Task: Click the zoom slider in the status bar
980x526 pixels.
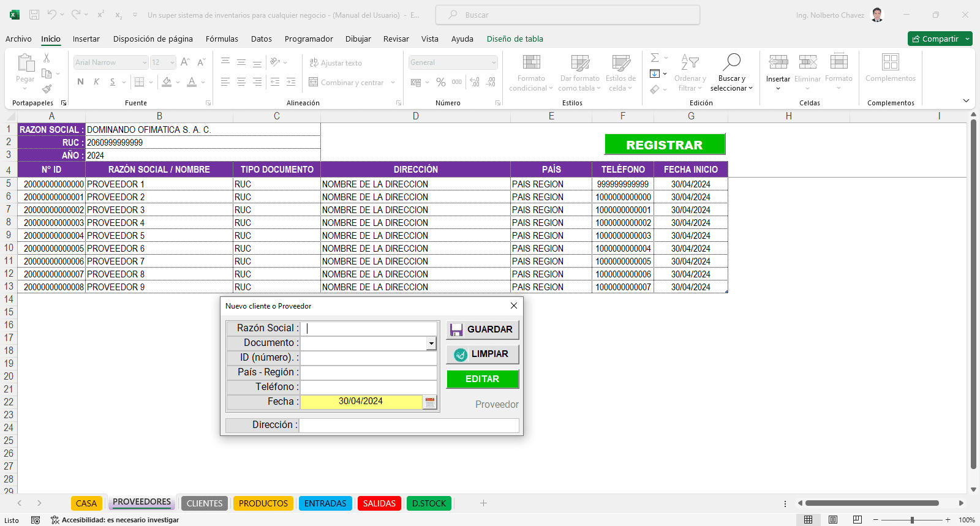Action: click(912, 520)
